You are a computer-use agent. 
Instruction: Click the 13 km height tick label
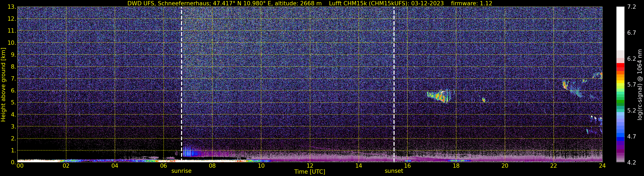click(x=11, y=7)
